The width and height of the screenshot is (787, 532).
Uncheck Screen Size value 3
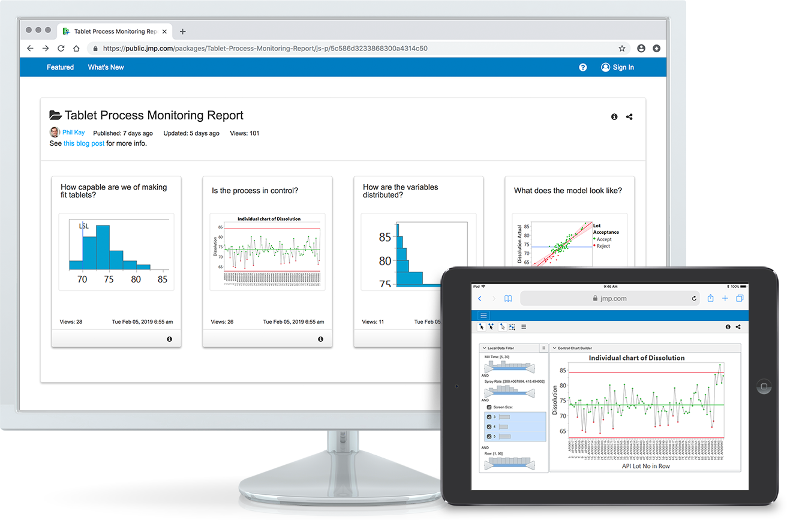pyautogui.click(x=489, y=417)
